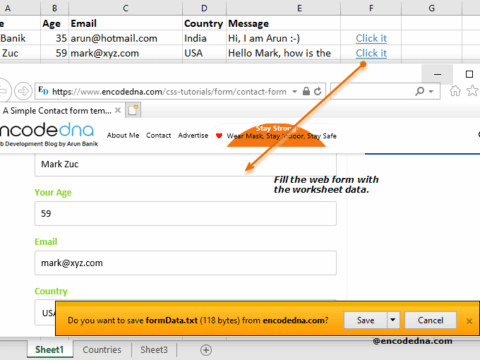Image resolution: width=480 pixels, height=360 pixels.
Task: Expand the address bar URL dropdown
Action: [x=295, y=91]
